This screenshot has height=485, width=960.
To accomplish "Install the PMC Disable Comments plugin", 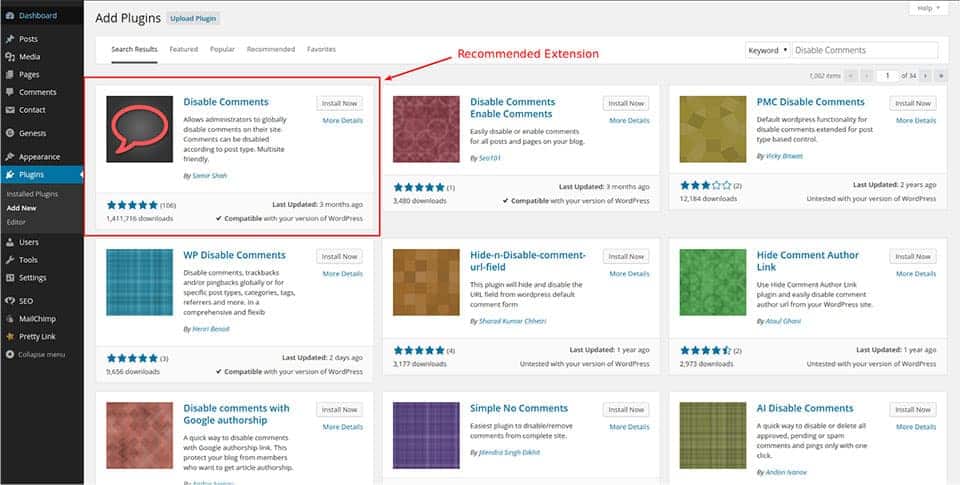I will coord(913,103).
